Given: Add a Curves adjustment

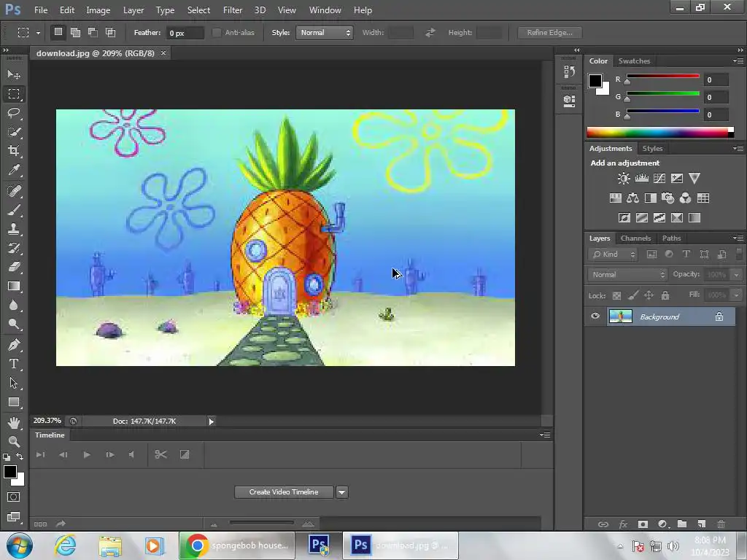Looking at the screenshot, I should click(x=659, y=179).
